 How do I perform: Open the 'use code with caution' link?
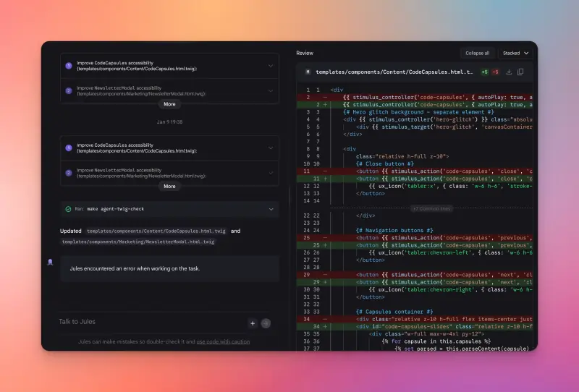click(223, 341)
